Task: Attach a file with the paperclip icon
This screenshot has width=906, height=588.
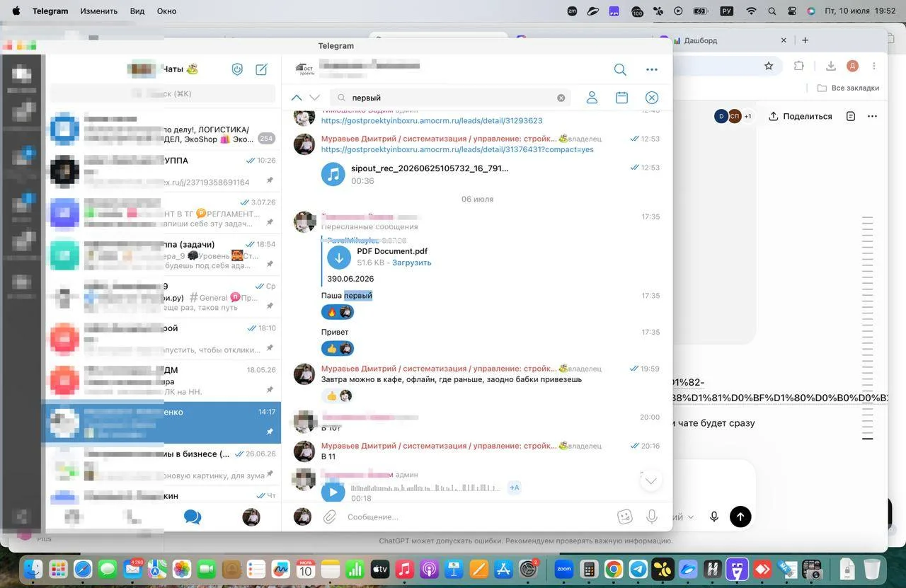Action: pos(330,517)
